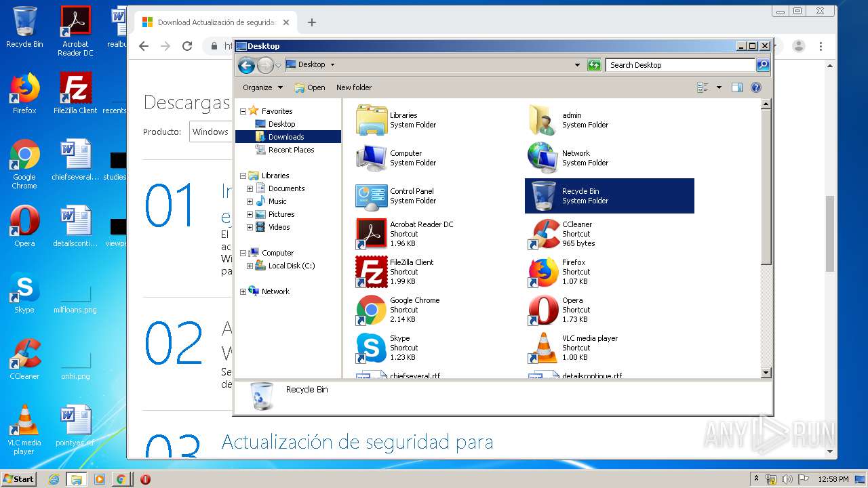Select the admin folder in Explorer

[543, 120]
